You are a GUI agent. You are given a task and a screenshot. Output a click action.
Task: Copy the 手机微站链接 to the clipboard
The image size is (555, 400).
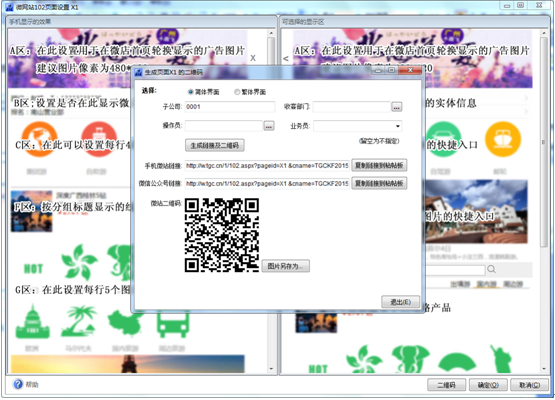(379, 165)
